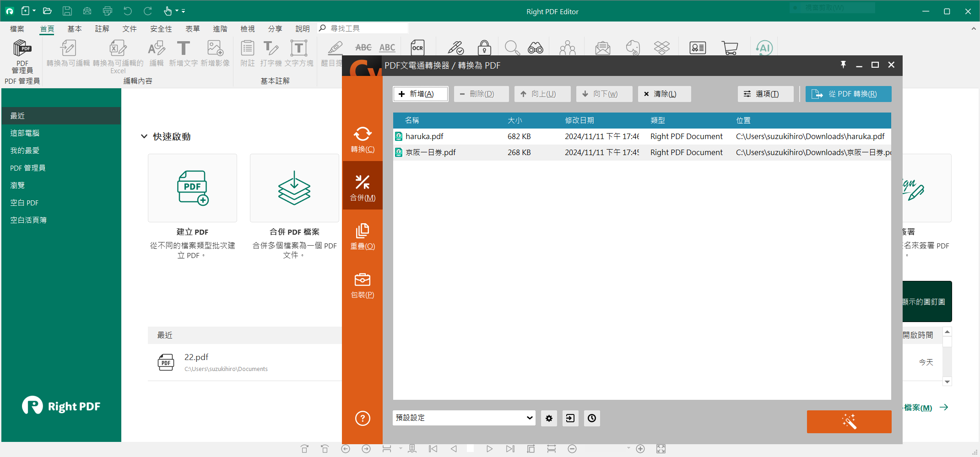Image resolution: width=980 pixels, height=457 pixels.
Task: Click the undo arrow in title bar
Action: tap(128, 11)
